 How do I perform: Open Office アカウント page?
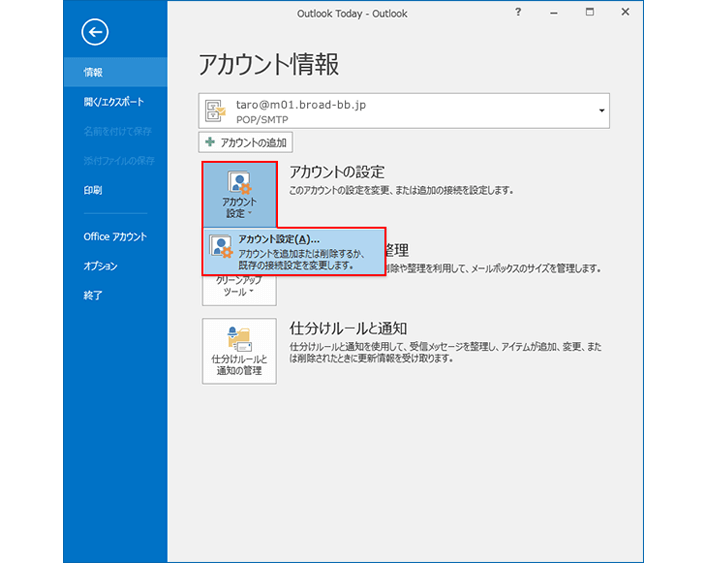pos(115,237)
